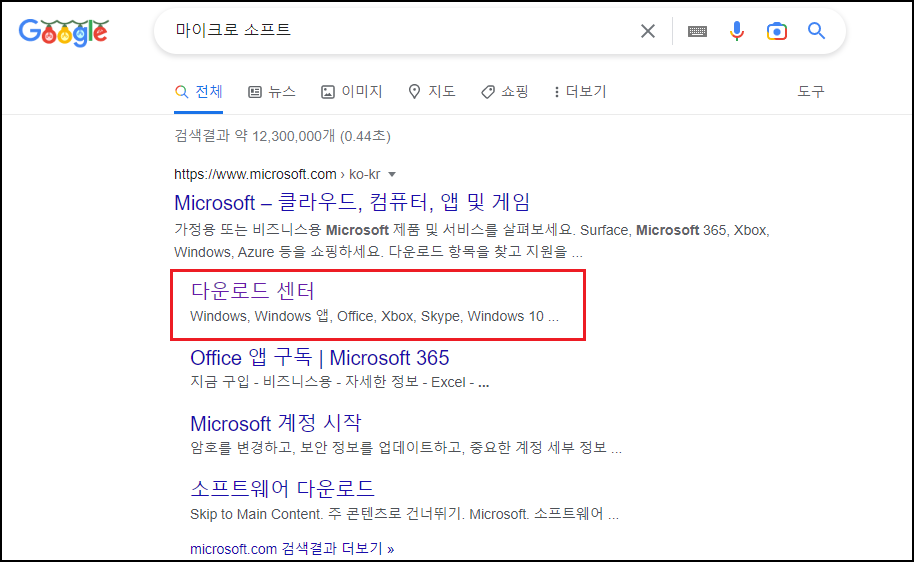Start voice search with the microphone icon

point(737,31)
